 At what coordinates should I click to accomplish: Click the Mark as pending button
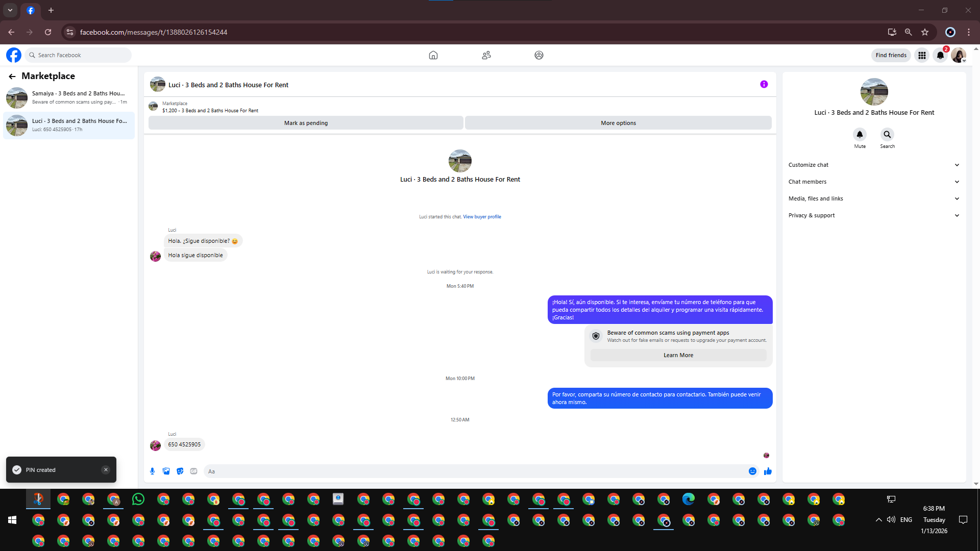tap(306, 123)
